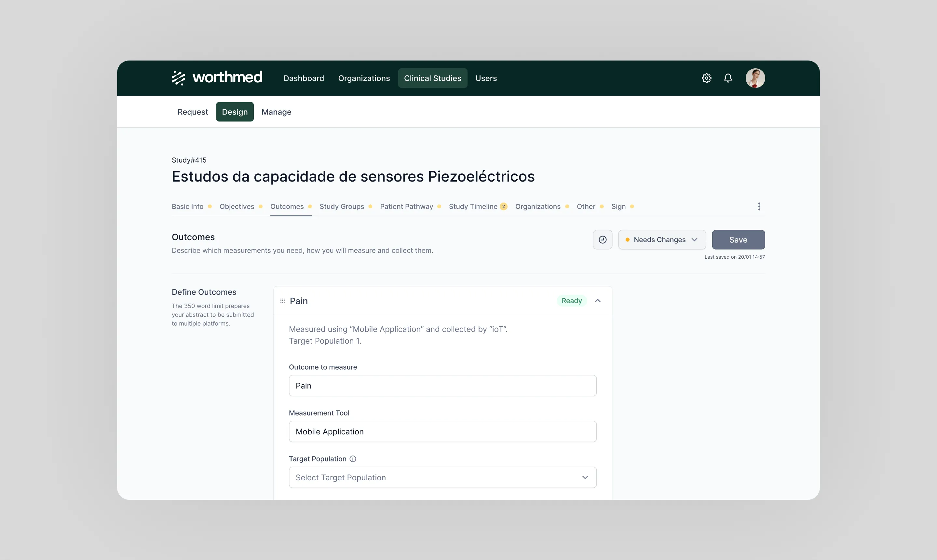Click the 'Target Population 1.' summary text
This screenshot has width=937, height=560.
click(x=325, y=341)
